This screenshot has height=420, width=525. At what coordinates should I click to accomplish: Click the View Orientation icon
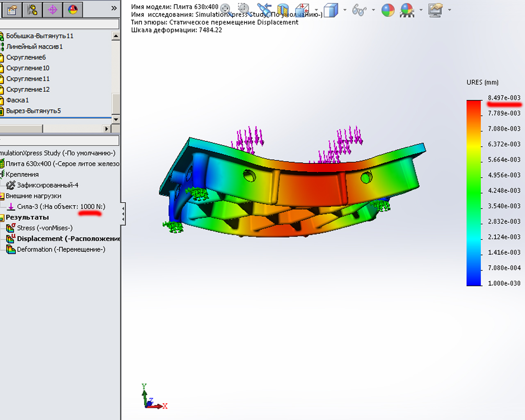click(x=302, y=10)
